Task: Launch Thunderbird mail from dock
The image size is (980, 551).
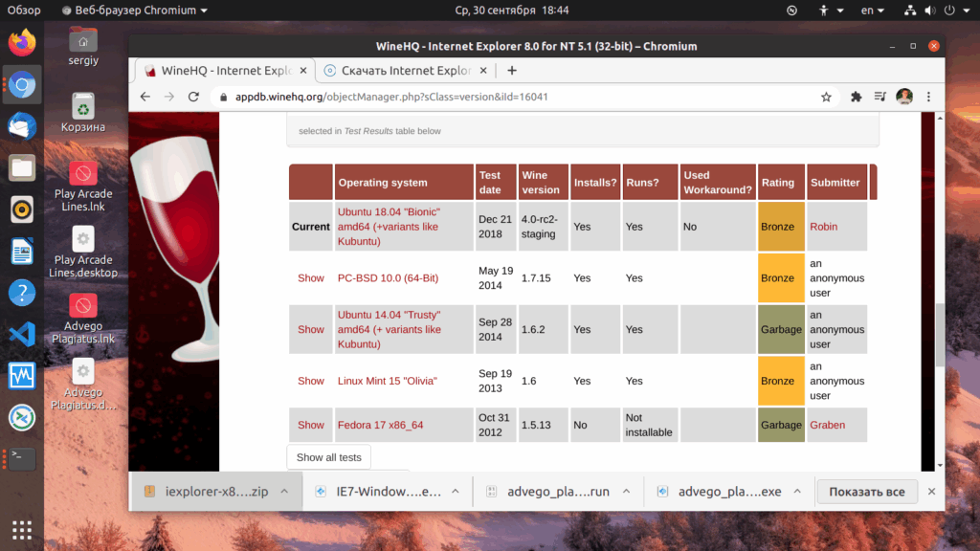Action: pyautogui.click(x=22, y=126)
